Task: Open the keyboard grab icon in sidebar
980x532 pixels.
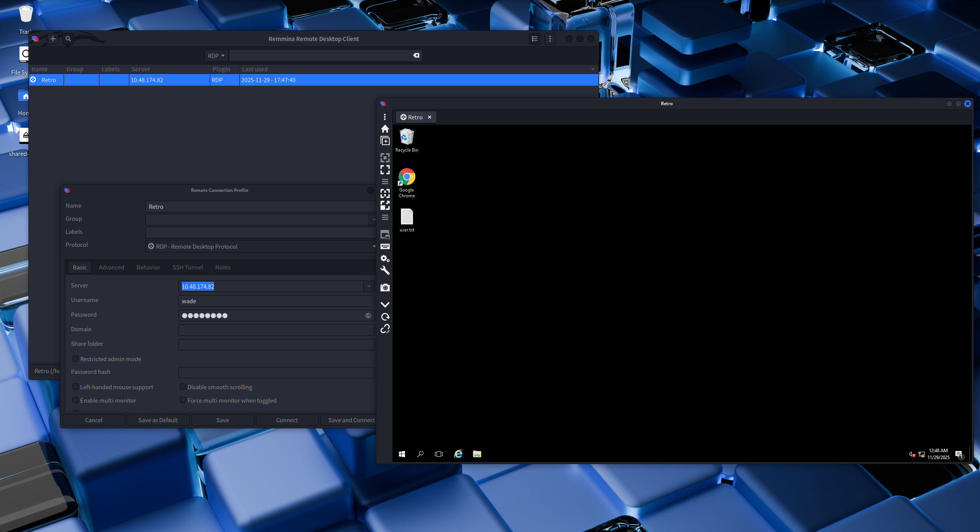Action: tap(385, 246)
